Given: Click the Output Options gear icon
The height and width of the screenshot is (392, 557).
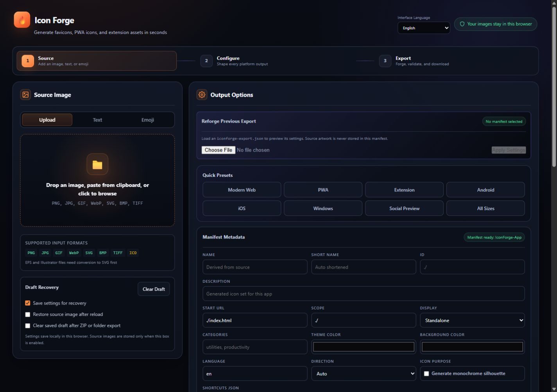Looking at the screenshot, I should click(202, 95).
